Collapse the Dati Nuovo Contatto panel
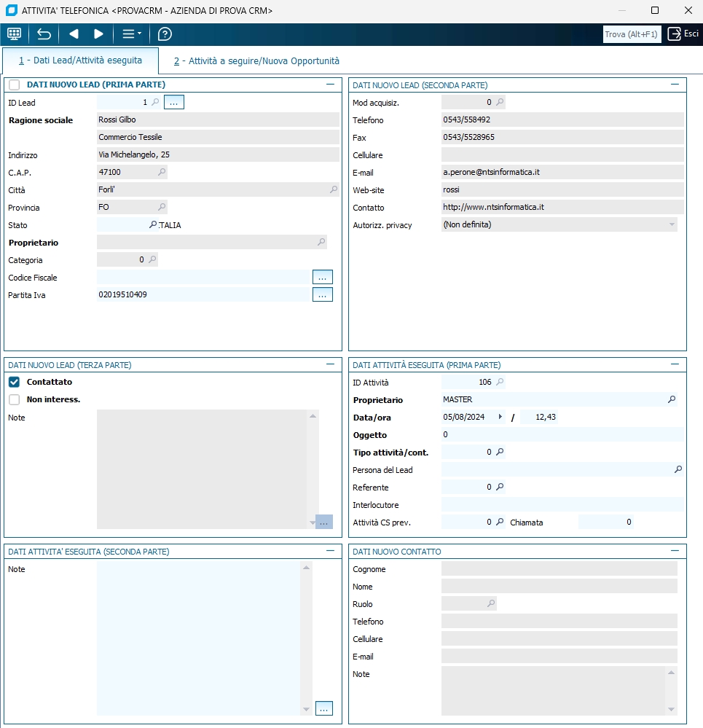Viewport: 703px width, 728px height. [x=675, y=551]
